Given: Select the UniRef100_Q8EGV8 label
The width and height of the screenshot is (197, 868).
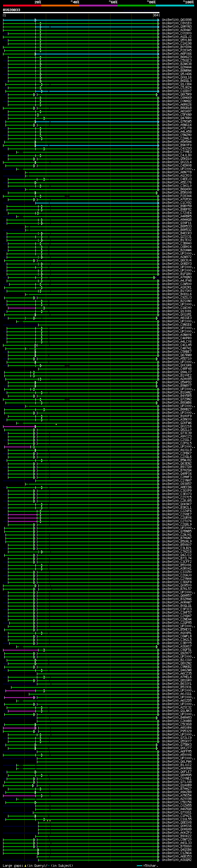Looking at the screenshot, I should coord(177,823).
